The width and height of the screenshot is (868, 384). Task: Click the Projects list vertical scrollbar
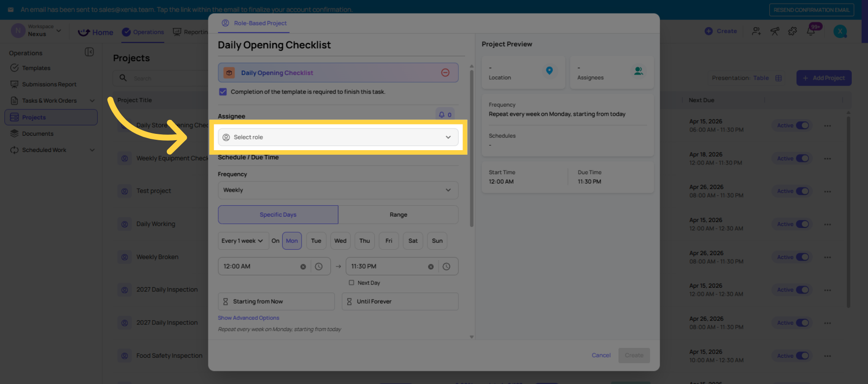(x=849, y=212)
